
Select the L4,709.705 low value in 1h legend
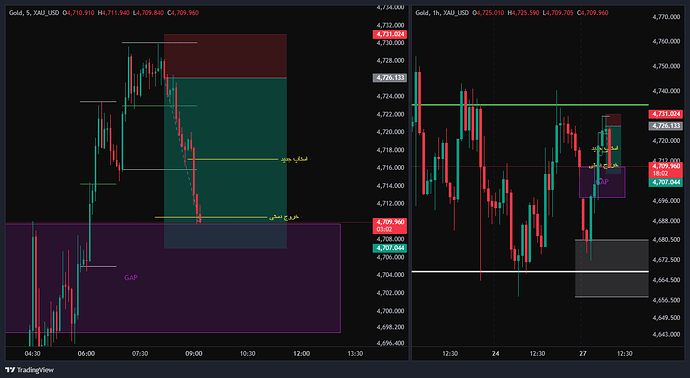pyautogui.click(x=558, y=13)
